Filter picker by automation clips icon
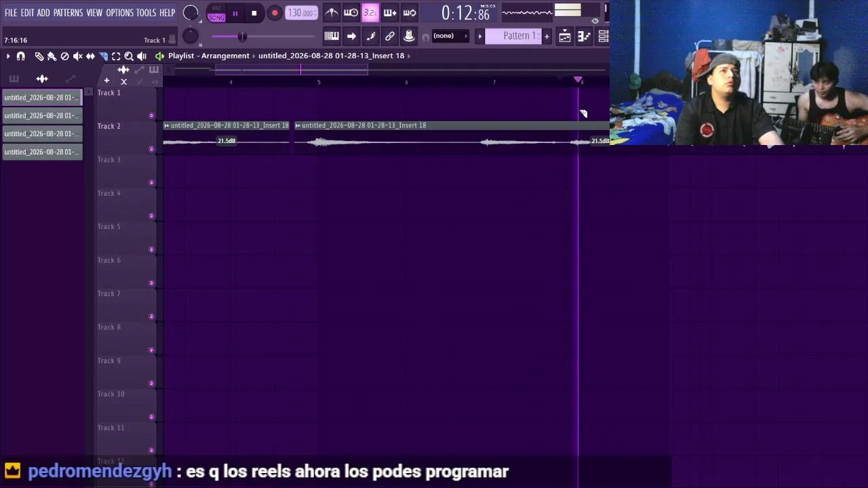The width and height of the screenshot is (868, 488). (x=71, y=79)
